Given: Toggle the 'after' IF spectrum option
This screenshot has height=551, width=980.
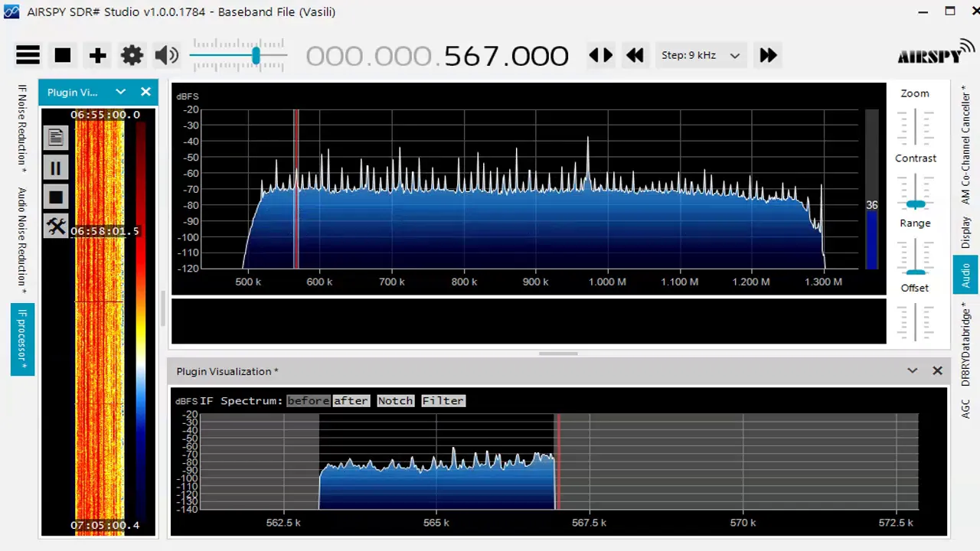Looking at the screenshot, I should pyautogui.click(x=351, y=401).
